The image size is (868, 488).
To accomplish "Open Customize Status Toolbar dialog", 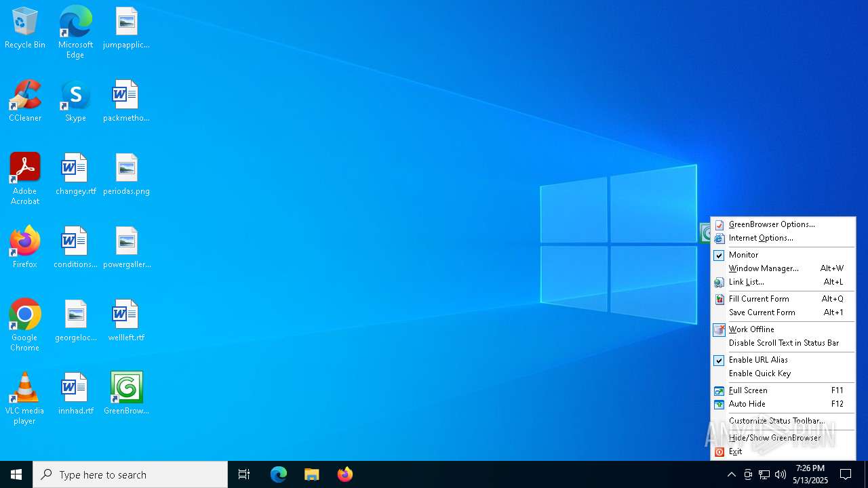I will 783,421.
